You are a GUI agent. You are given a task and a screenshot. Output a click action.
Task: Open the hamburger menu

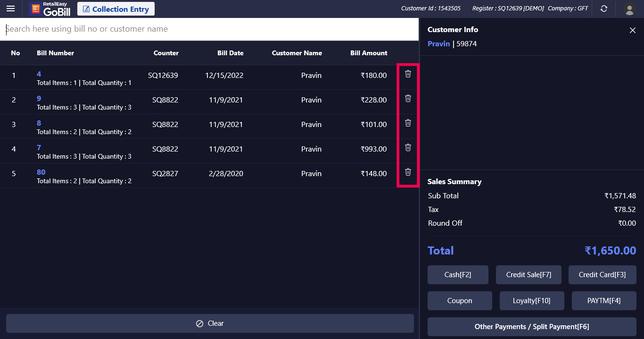click(10, 8)
